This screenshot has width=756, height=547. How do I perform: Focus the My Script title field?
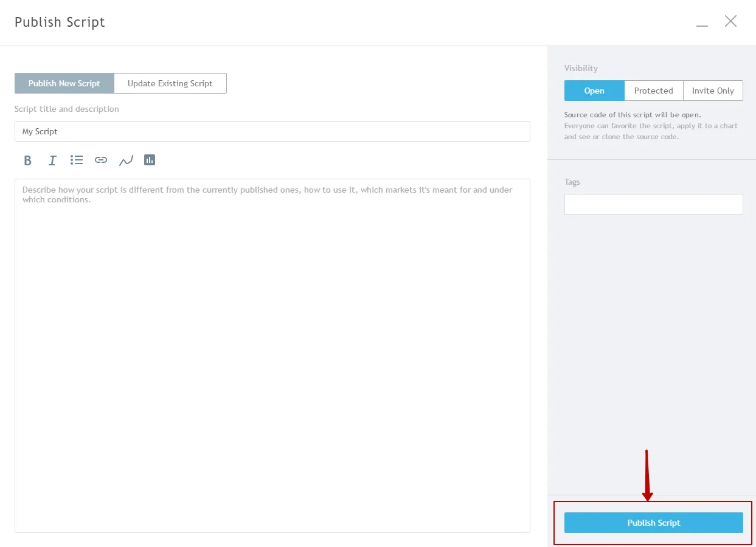[x=272, y=131]
